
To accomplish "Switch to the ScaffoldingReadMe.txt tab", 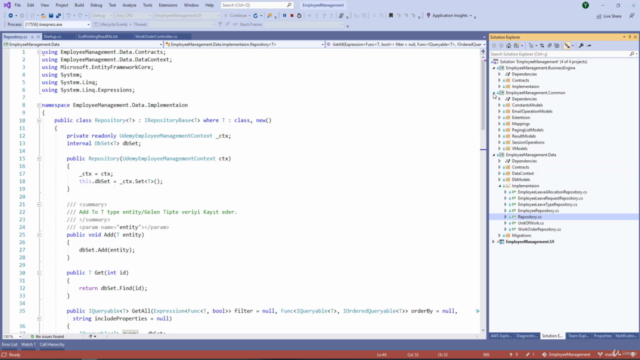I will pos(98,36).
